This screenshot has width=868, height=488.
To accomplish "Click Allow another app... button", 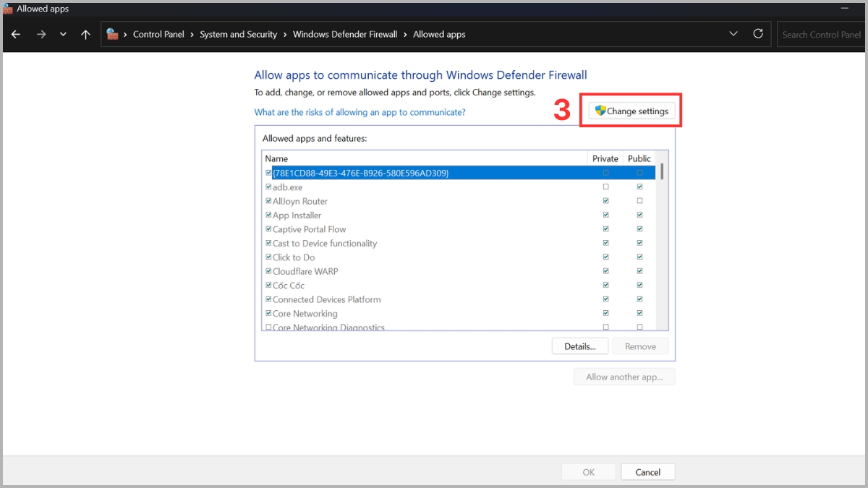I will click(625, 377).
